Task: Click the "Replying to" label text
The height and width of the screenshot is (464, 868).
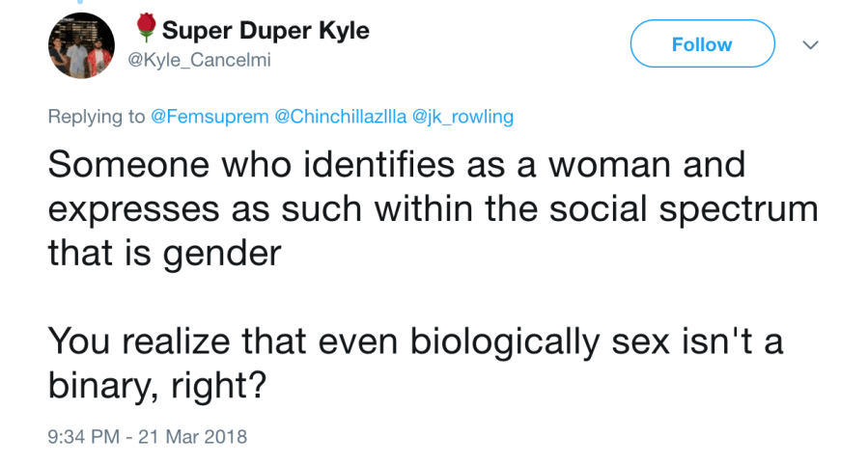Action: pos(98,117)
